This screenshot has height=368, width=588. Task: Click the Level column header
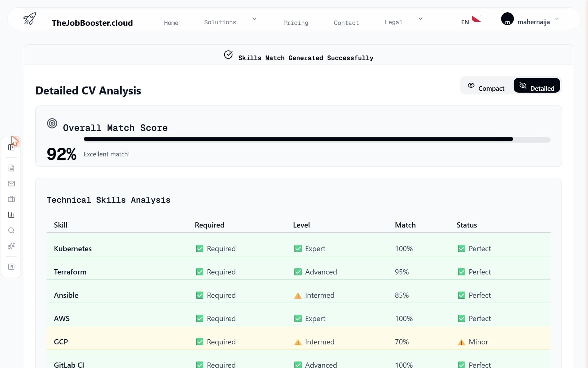coord(301,225)
